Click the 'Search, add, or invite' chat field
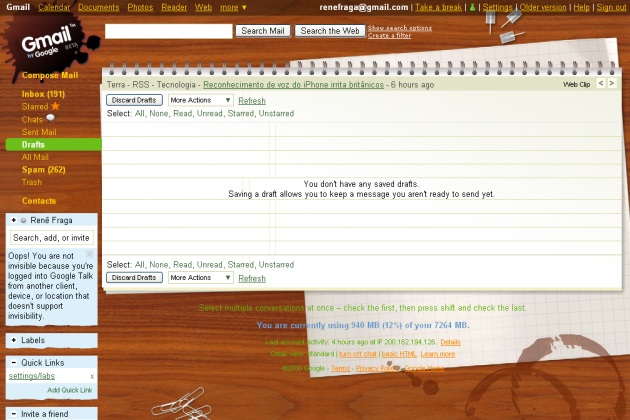The height and width of the screenshot is (420, 630). coord(51,238)
